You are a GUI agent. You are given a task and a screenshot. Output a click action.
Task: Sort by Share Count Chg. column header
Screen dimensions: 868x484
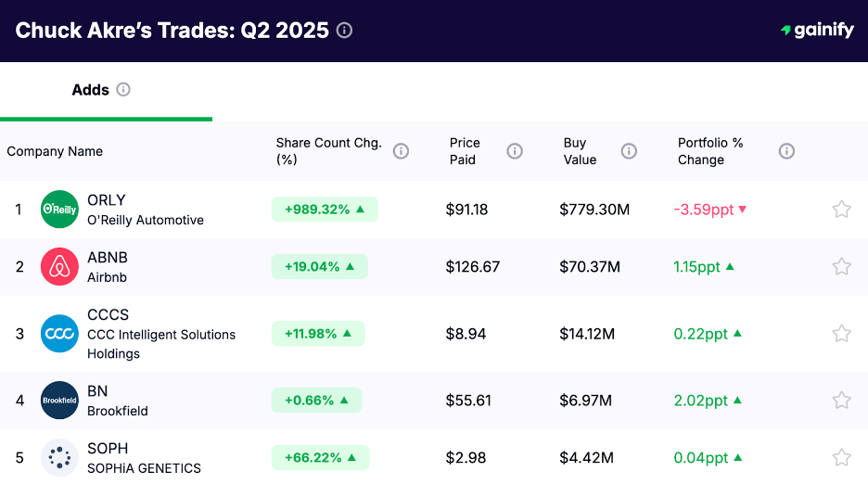[329, 151]
